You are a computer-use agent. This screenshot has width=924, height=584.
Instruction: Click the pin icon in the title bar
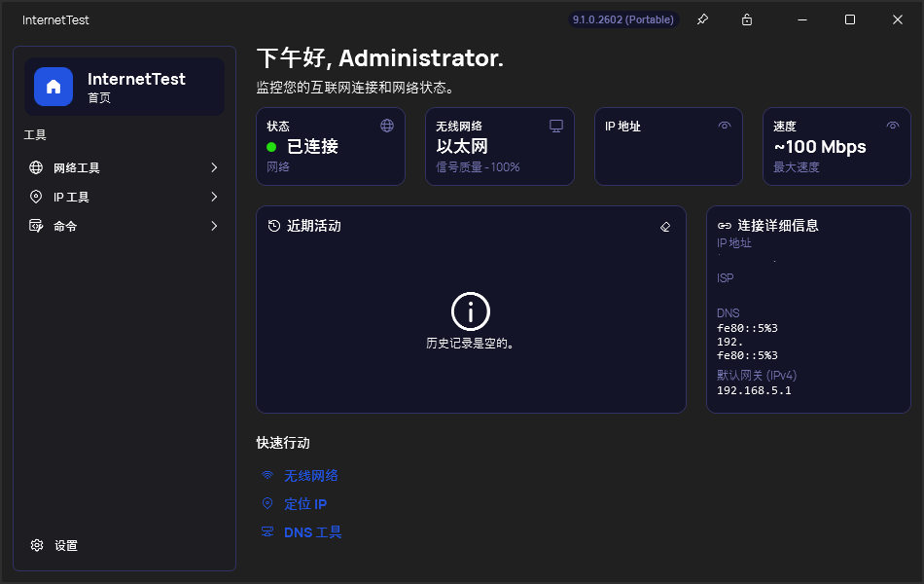coord(702,19)
